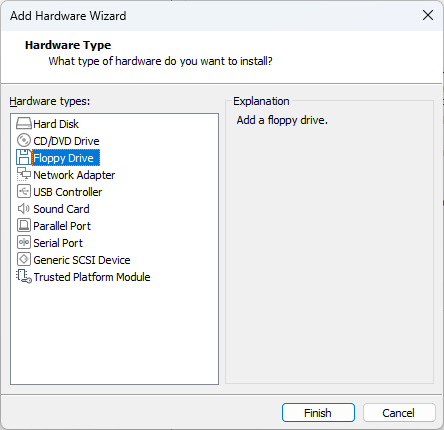Click the Parallel Port icon
Image resolution: width=444 pixels, height=430 pixels.
click(24, 225)
